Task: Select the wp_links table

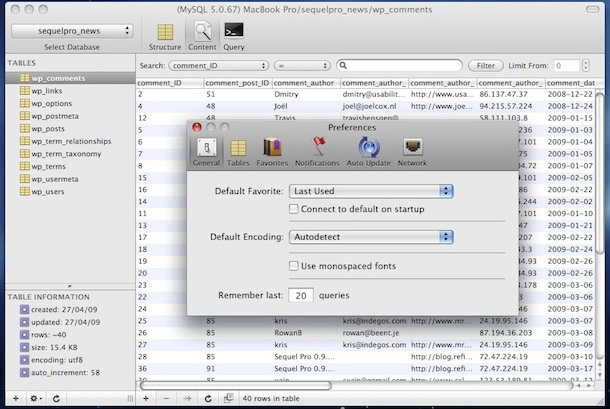Action: pos(70,91)
